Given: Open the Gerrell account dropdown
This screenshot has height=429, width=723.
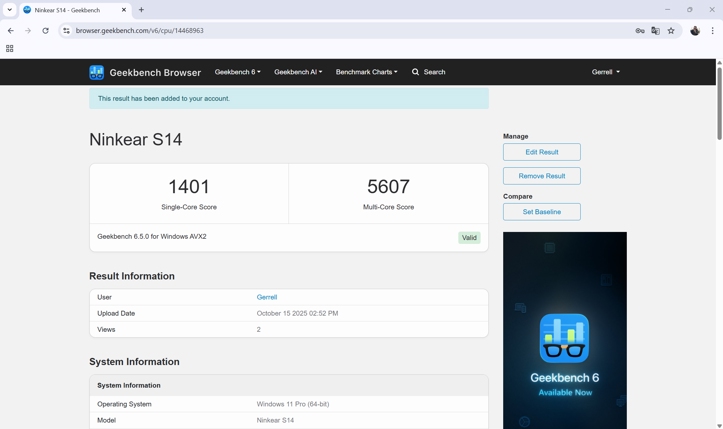Looking at the screenshot, I should (605, 72).
